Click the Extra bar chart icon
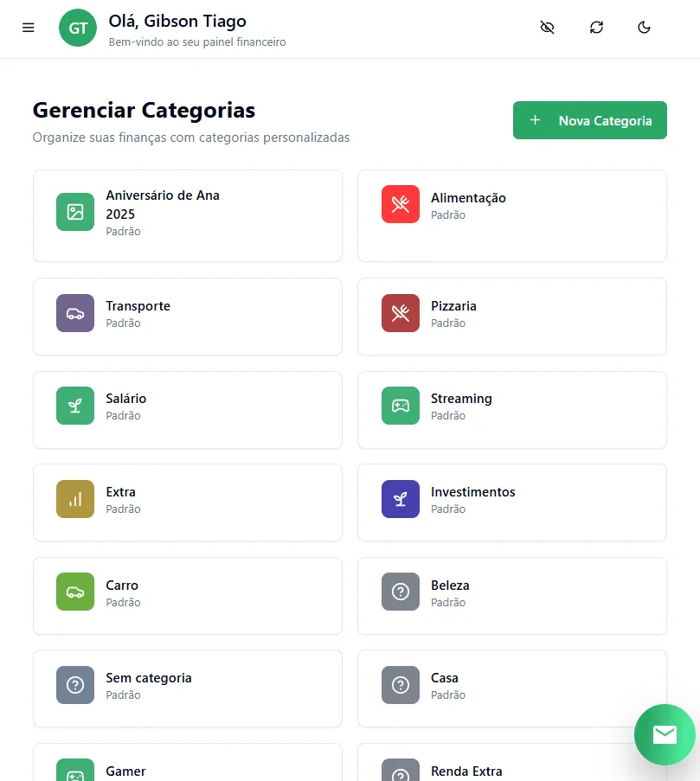Screen dimensions: 700x781 point(75,499)
